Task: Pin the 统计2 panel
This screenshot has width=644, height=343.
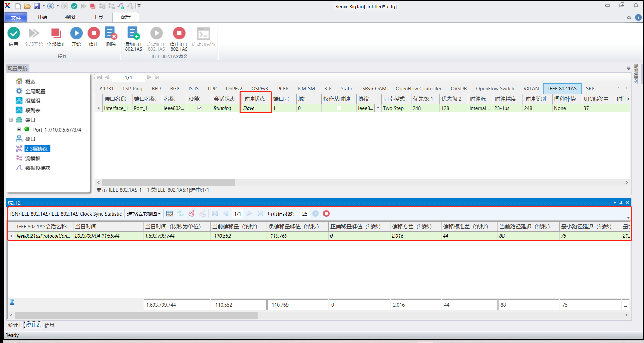Action: (621, 203)
